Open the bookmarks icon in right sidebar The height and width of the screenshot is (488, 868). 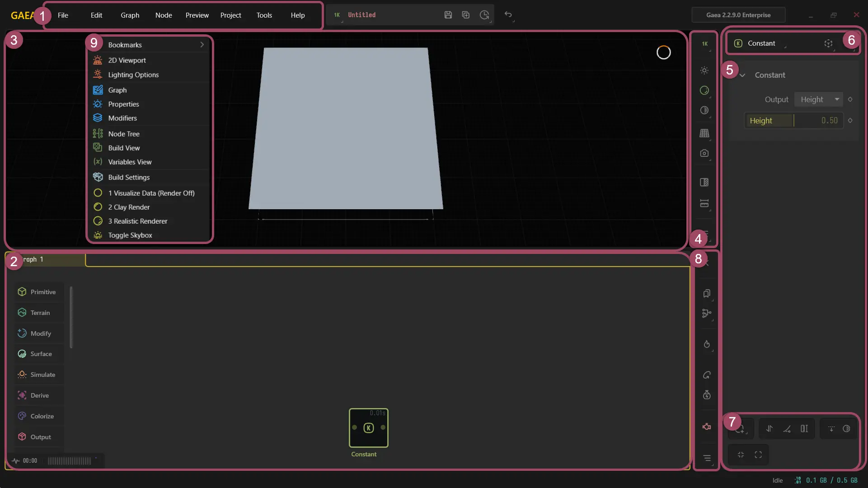(x=706, y=294)
